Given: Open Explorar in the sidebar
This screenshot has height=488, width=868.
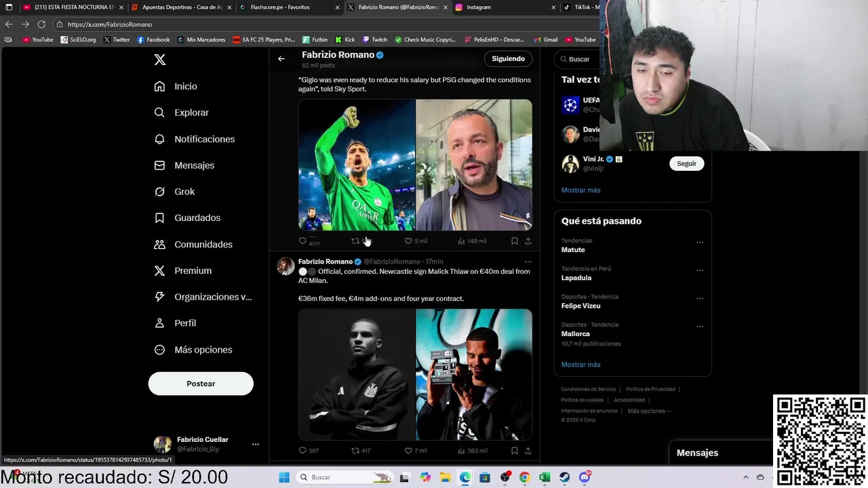Looking at the screenshot, I should coord(182,113).
